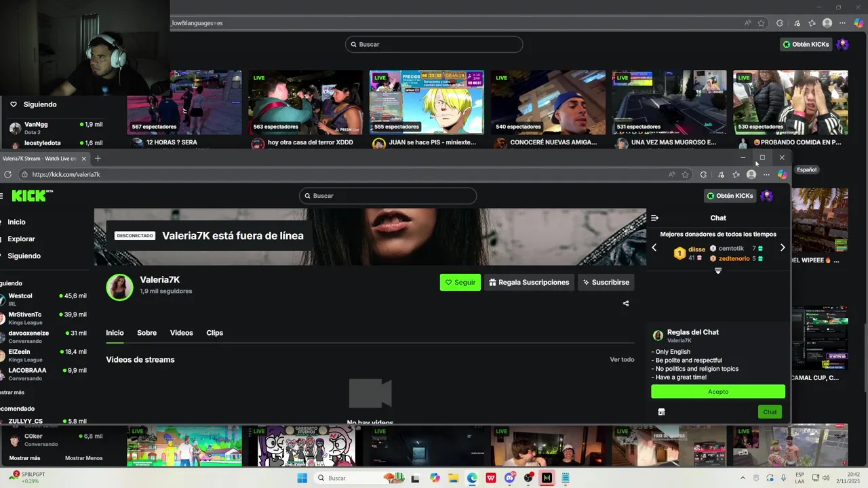Open Settings and more menu in front window
Screen dimensions: 868x488
(766, 175)
